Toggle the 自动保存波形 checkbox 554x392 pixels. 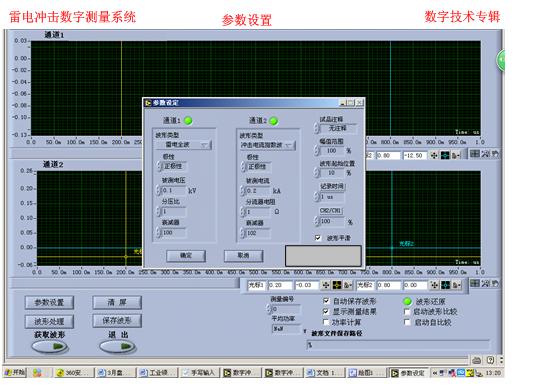326,301
